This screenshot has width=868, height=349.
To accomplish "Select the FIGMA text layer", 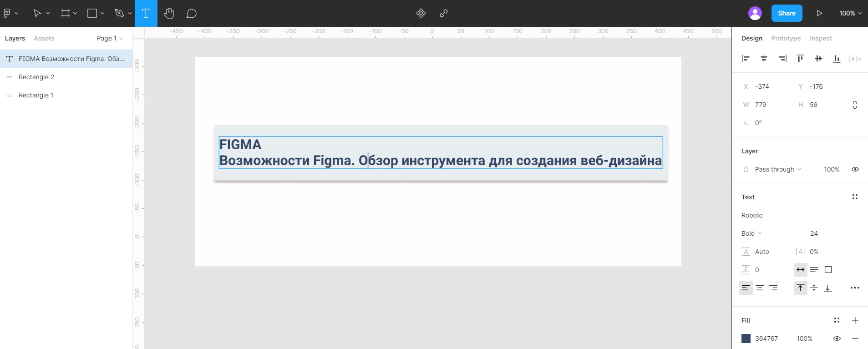I will (66, 59).
